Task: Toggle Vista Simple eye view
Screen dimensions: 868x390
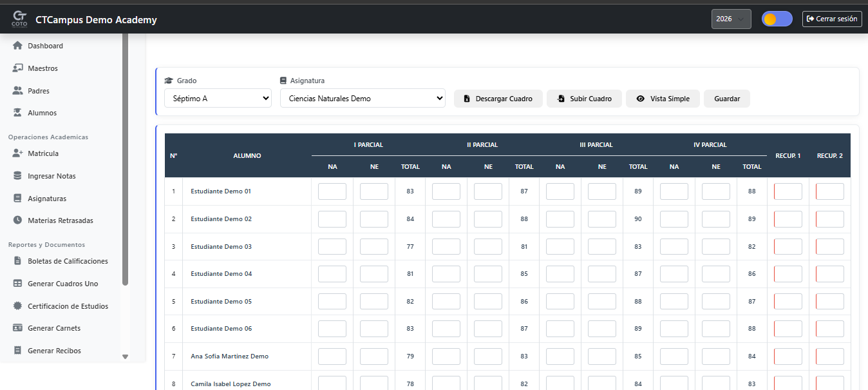Action: point(663,99)
